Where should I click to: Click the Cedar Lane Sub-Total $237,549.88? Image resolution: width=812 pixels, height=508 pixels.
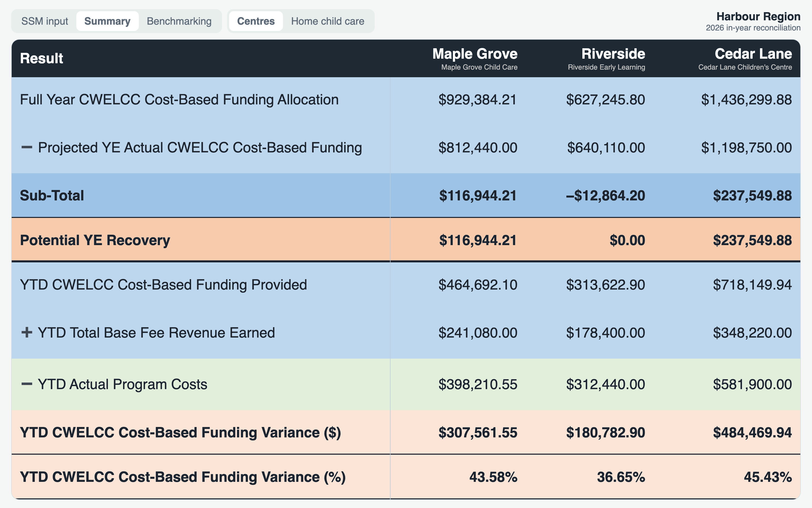click(x=752, y=196)
